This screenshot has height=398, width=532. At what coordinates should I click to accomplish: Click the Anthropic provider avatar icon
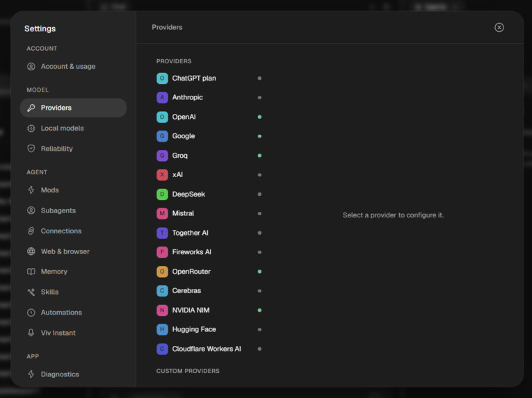pyautogui.click(x=162, y=98)
